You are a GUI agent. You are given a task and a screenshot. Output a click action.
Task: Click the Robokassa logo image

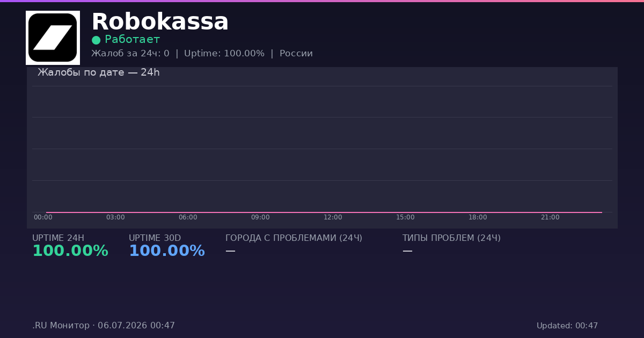coord(53,38)
